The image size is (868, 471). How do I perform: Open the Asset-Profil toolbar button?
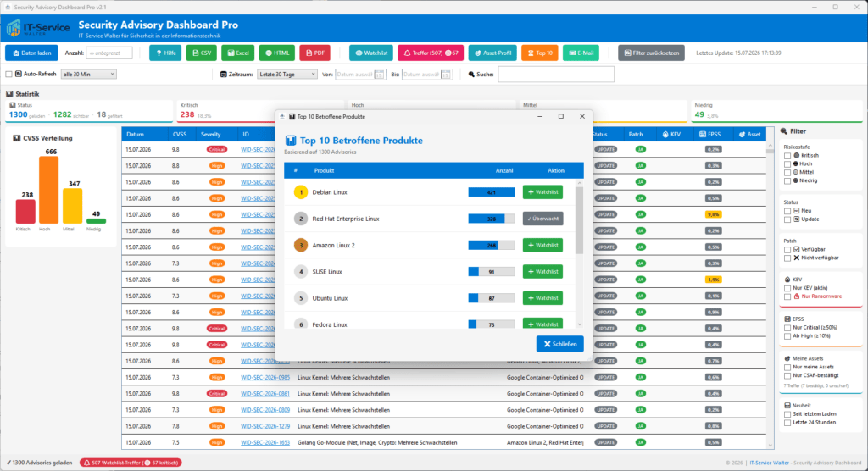[492, 53]
